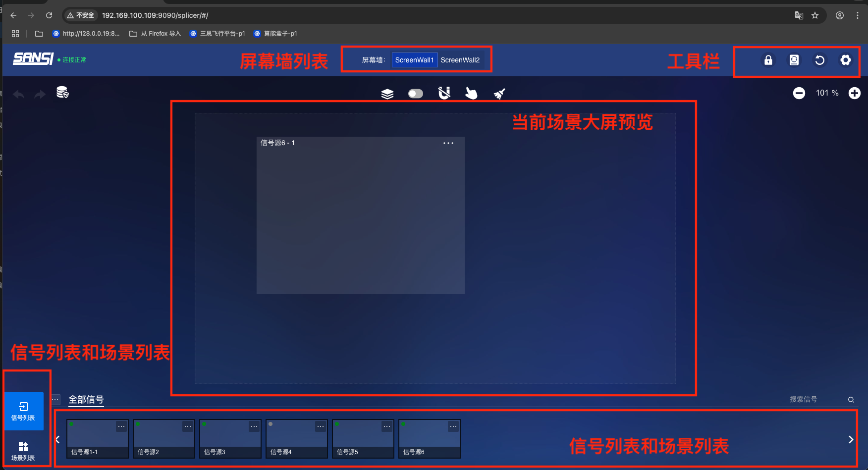Open the 三思飞行平台-p1 bookmark
Viewport: 868px width, 470px height.
tap(217, 34)
